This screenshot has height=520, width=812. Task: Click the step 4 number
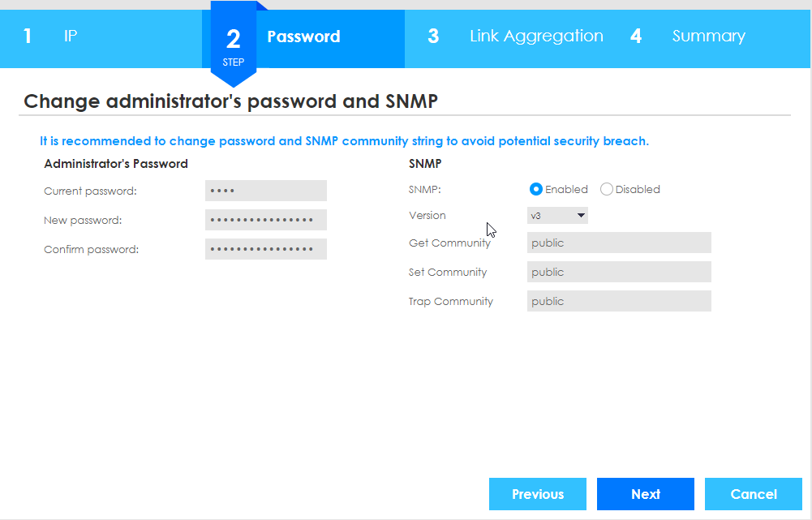(x=636, y=37)
